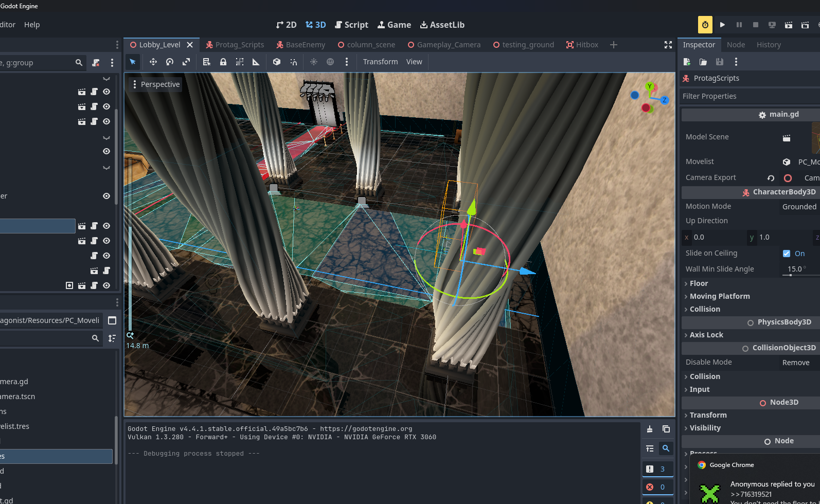Open the Perspective view menu

(156, 84)
